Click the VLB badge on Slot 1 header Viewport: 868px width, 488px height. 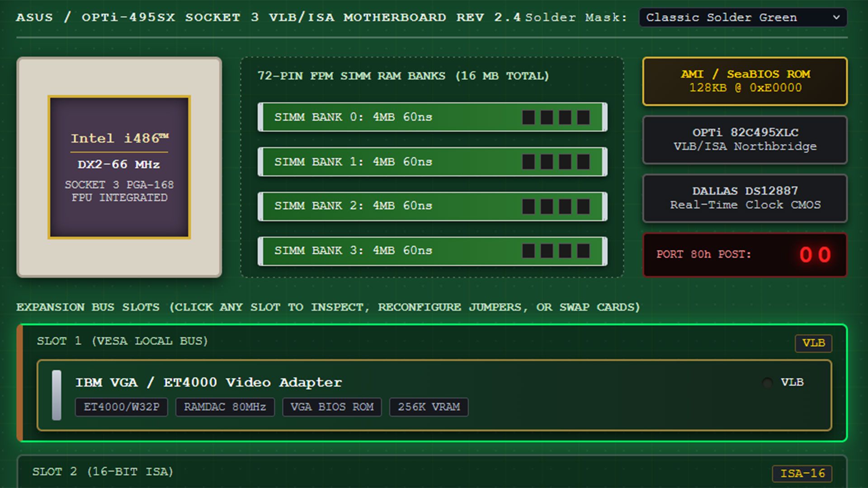(x=813, y=343)
